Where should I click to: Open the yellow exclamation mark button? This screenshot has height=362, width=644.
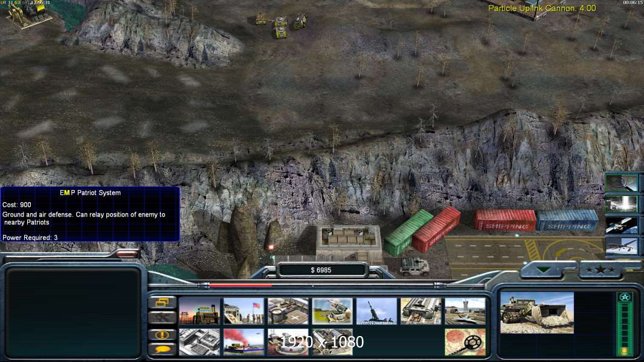tap(163, 335)
